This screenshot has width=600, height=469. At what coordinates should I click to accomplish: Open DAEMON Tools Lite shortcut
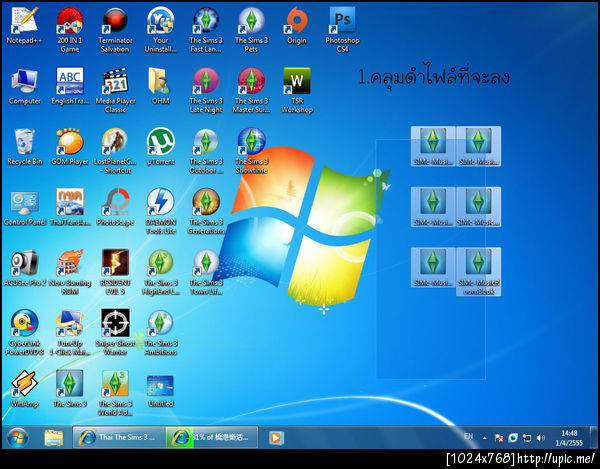[x=161, y=212]
